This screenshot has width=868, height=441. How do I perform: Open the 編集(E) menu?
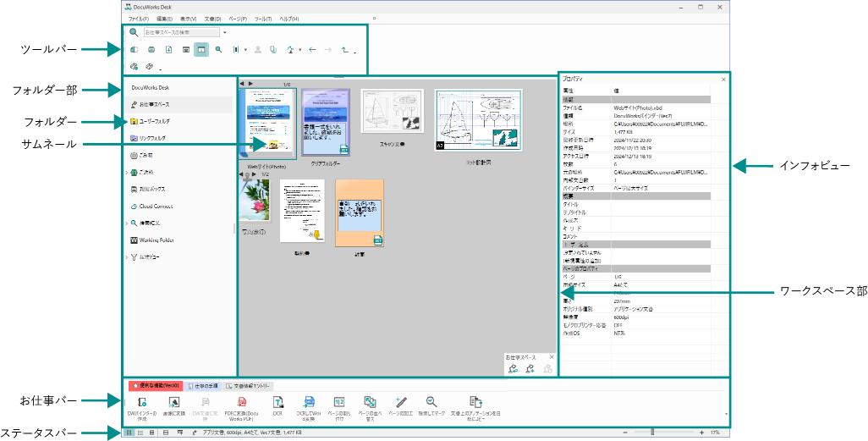click(164, 19)
